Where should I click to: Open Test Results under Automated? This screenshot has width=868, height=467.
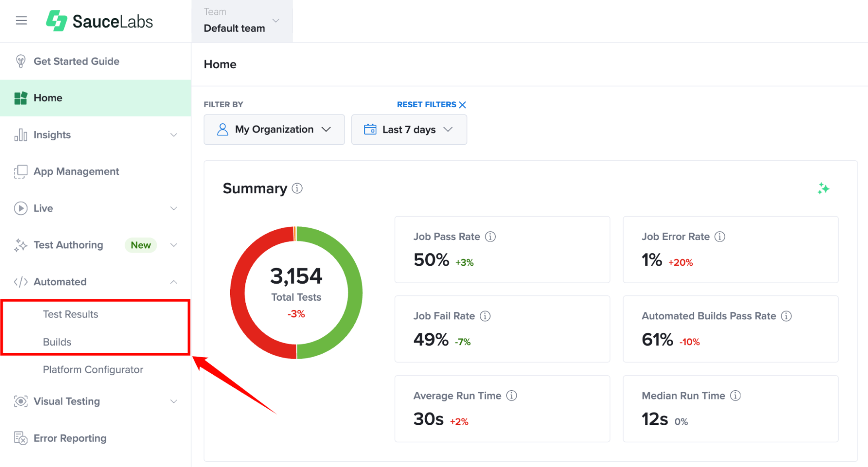click(x=70, y=314)
